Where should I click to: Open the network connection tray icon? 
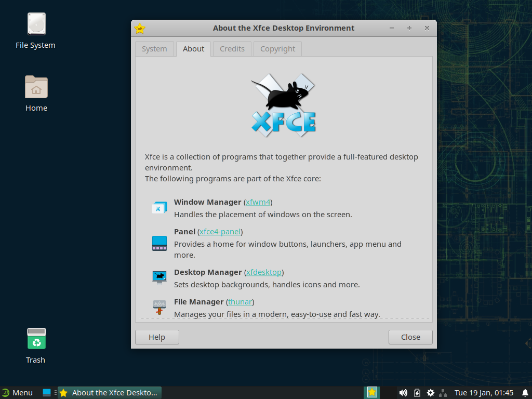pyautogui.click(x=443, y=393)
